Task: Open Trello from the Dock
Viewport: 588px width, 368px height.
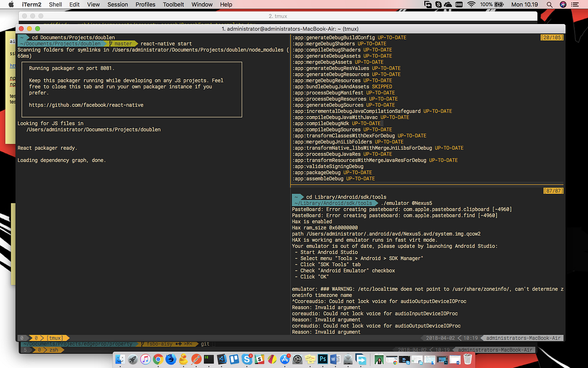Action: (x=233, y=359)
